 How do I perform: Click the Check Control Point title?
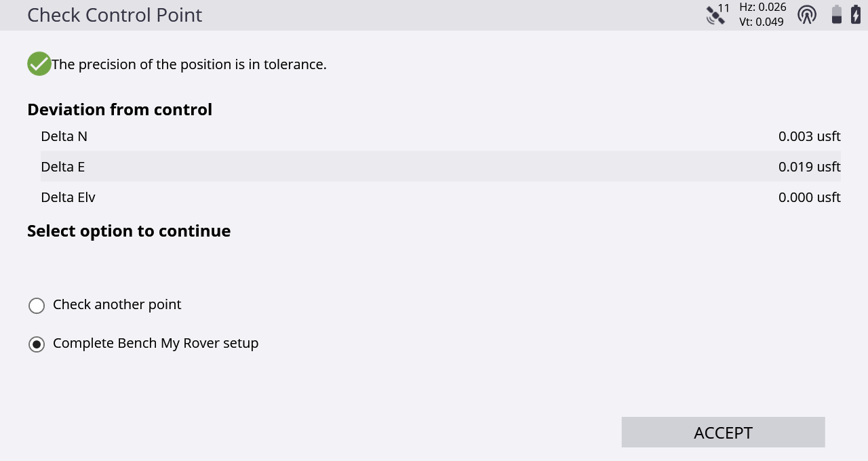tap(115, 15)
